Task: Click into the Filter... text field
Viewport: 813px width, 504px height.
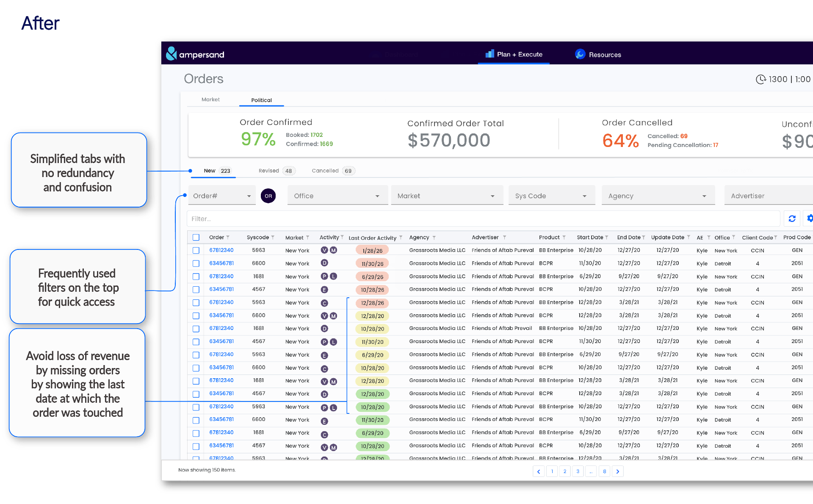Action: (x=484, y=219)
